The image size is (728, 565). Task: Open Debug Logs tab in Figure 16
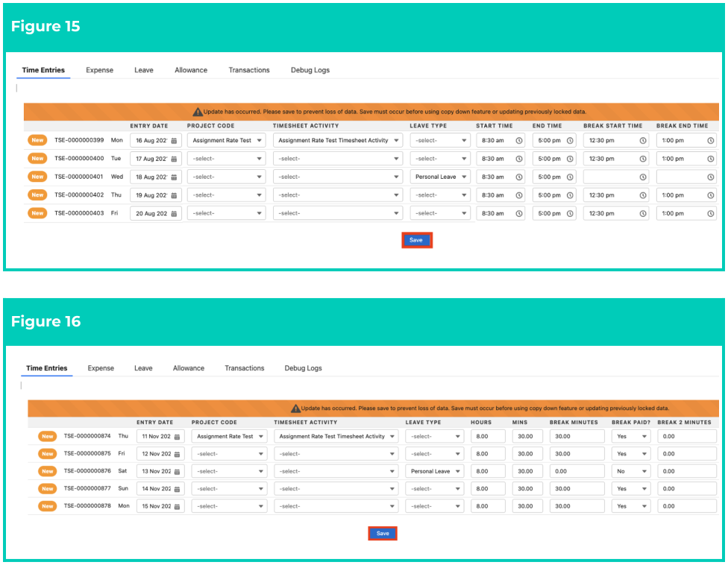tap(303, 368)
